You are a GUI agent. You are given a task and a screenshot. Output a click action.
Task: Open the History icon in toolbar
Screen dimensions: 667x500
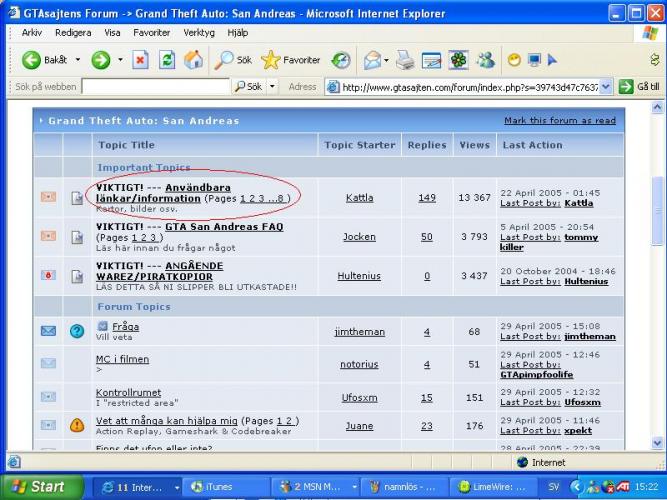[341, 60]
